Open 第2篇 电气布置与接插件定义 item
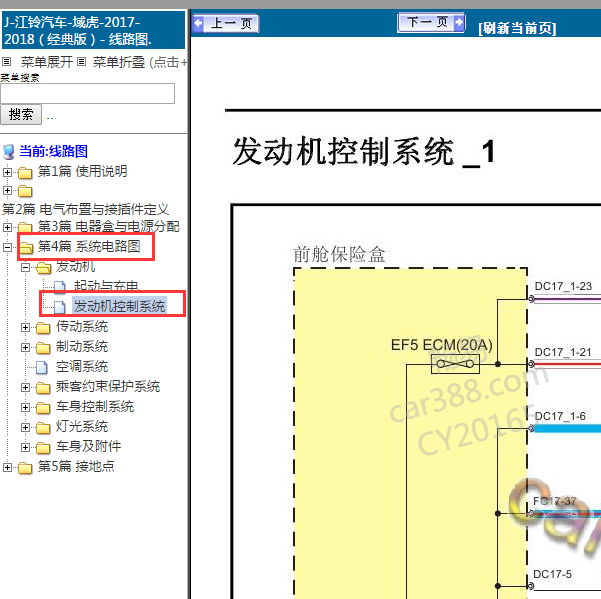 (85, 209)
